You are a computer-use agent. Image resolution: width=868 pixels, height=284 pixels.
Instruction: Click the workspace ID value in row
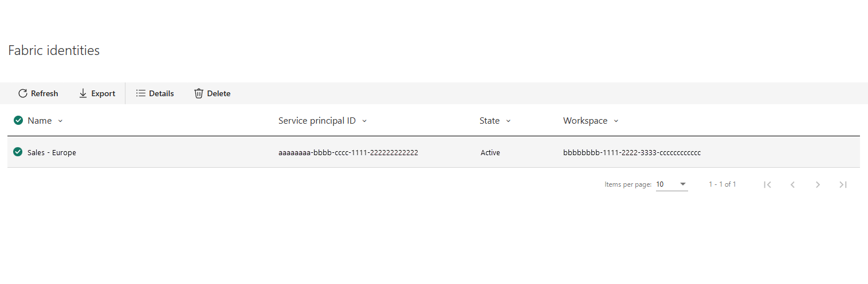[x=632, y=153]
